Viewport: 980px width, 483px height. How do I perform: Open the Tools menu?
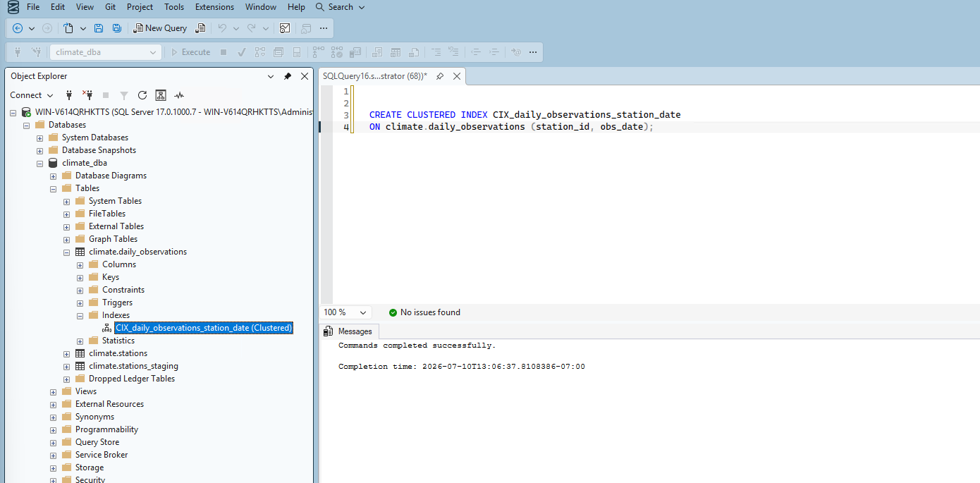pos(174,7)
